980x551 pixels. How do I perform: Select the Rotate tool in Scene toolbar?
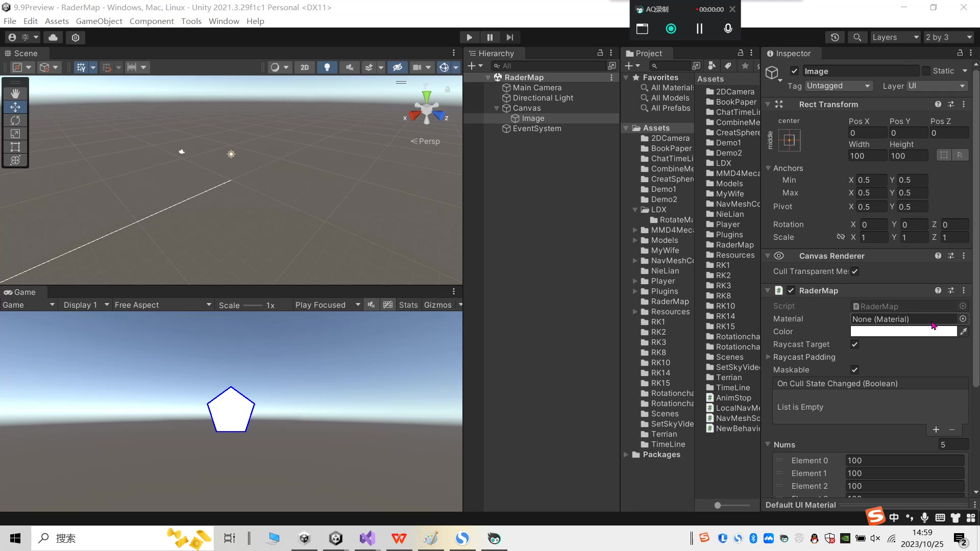tap(15, 120)
